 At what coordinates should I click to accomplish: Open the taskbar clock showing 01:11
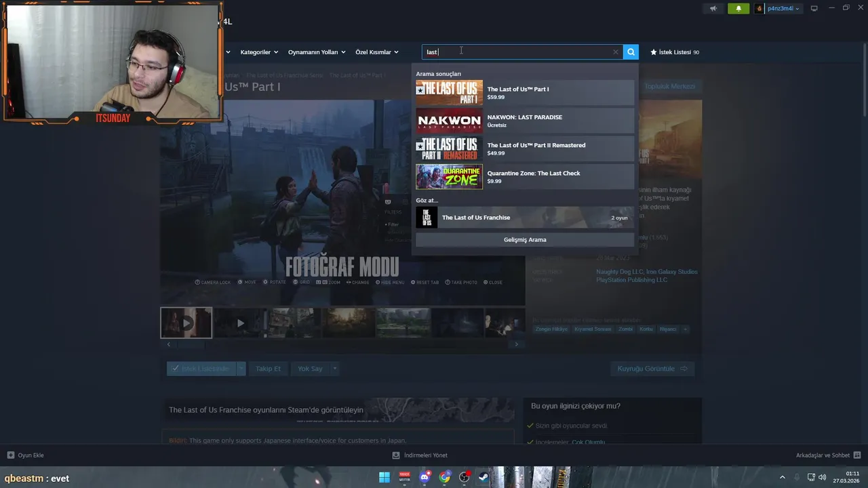point(846,477)
